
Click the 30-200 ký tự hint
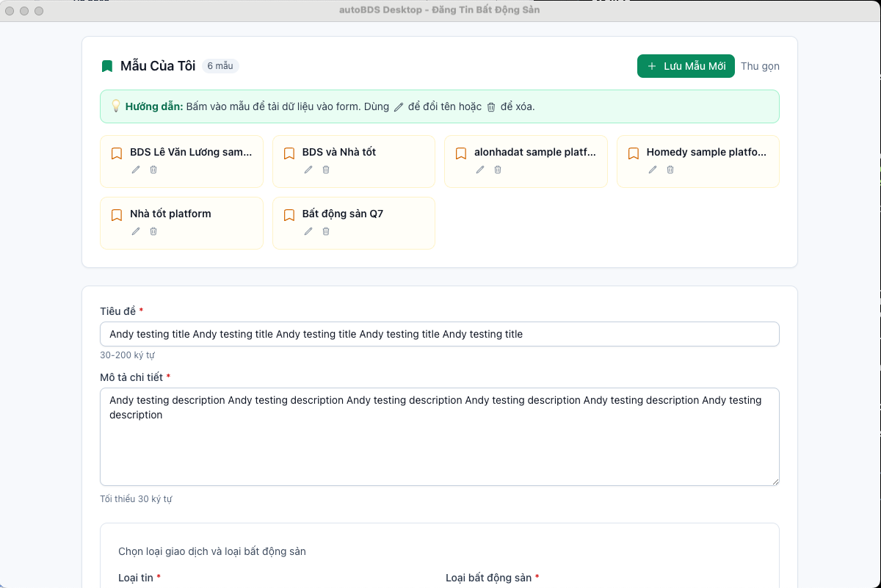click(x=127, y=355)
